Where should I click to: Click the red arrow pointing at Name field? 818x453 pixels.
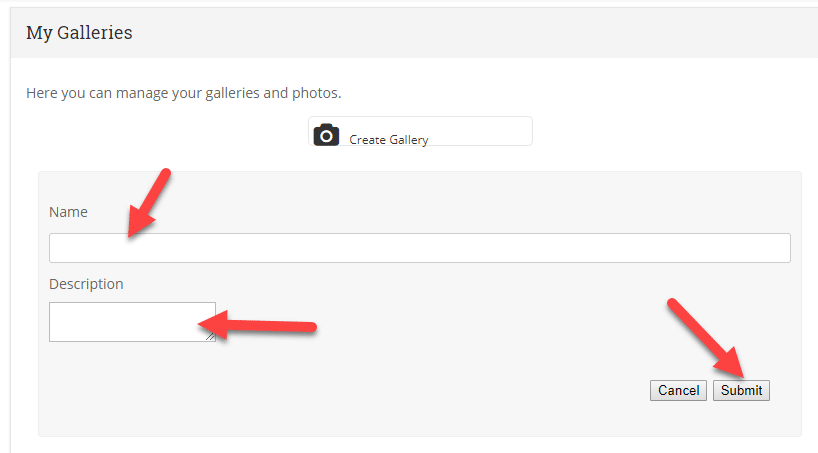point(149,204)
